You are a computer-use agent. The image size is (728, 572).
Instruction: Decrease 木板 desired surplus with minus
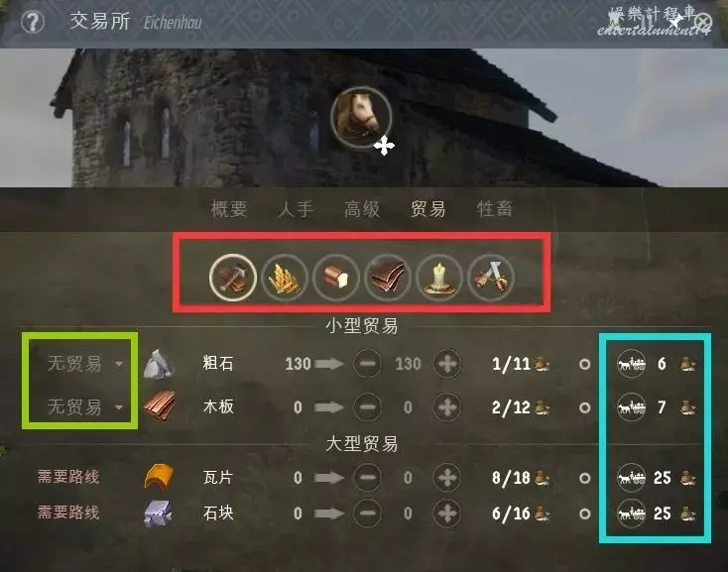(368, 407)
